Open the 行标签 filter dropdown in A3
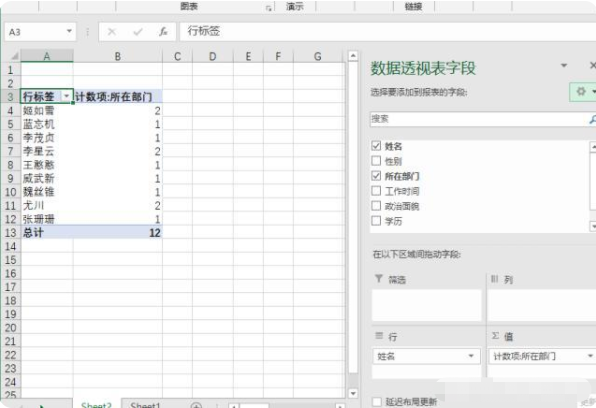The width and height of the screenshot is (596, 408). pyautogui.click(x=67, y=96)
